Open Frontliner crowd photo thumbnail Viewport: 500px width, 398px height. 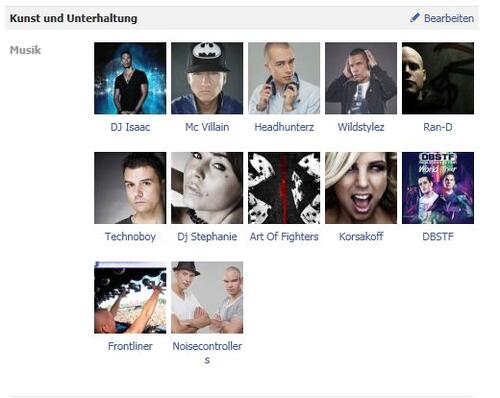pyautogui.click(x=130, y=298)
